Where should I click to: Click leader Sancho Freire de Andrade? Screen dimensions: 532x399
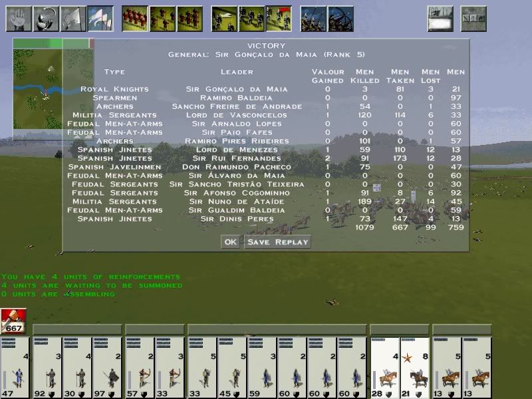point(237,106)
